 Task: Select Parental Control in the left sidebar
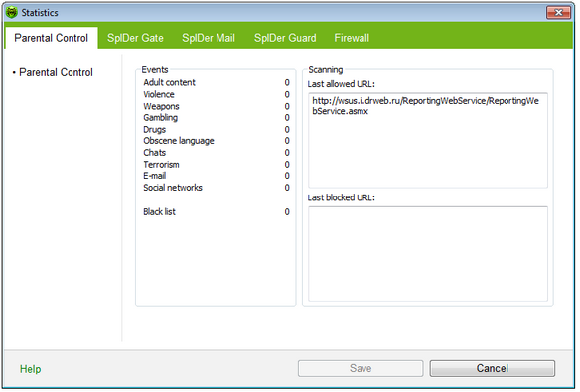56,72
